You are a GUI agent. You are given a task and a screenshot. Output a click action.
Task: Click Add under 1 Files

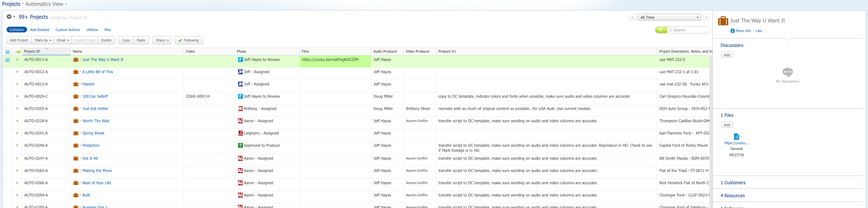pos(727,125)
